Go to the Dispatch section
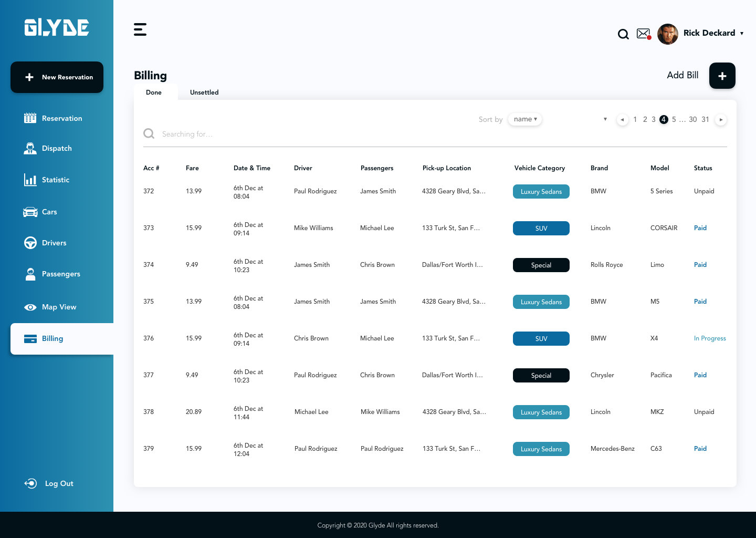This screenshot has height=538, width=756. click(x=48, y=148)
